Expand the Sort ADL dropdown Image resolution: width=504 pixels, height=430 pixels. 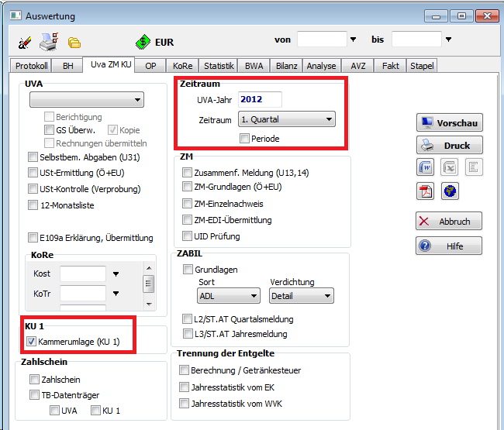pos(228,296)
